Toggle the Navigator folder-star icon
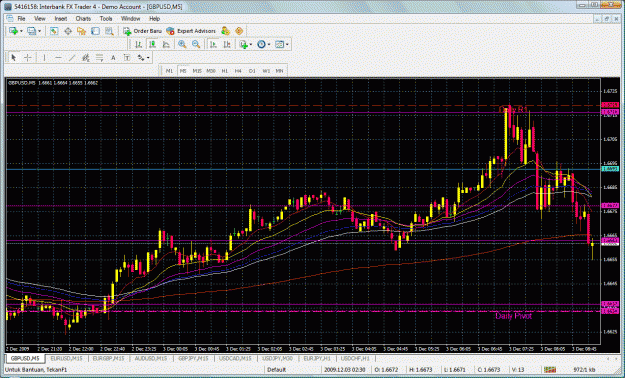Viewport: 625px width, 378px height. [82, 31]
